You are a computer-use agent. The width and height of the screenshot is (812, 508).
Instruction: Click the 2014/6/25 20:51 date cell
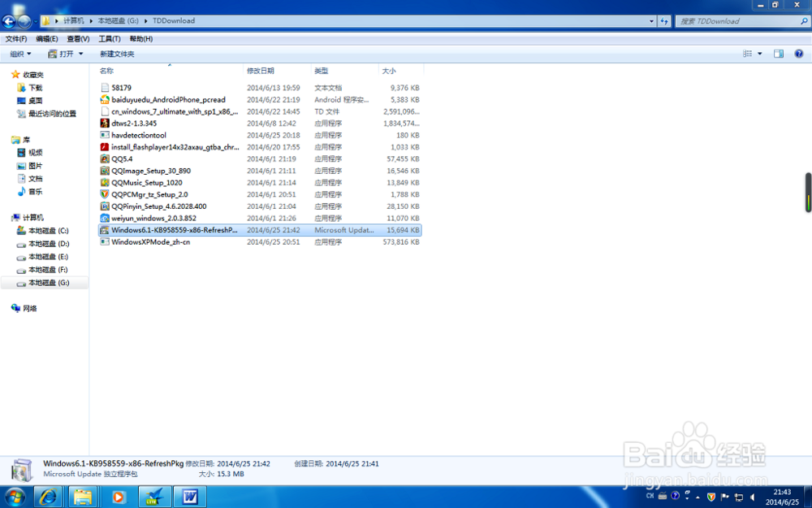tap(274, 242)
